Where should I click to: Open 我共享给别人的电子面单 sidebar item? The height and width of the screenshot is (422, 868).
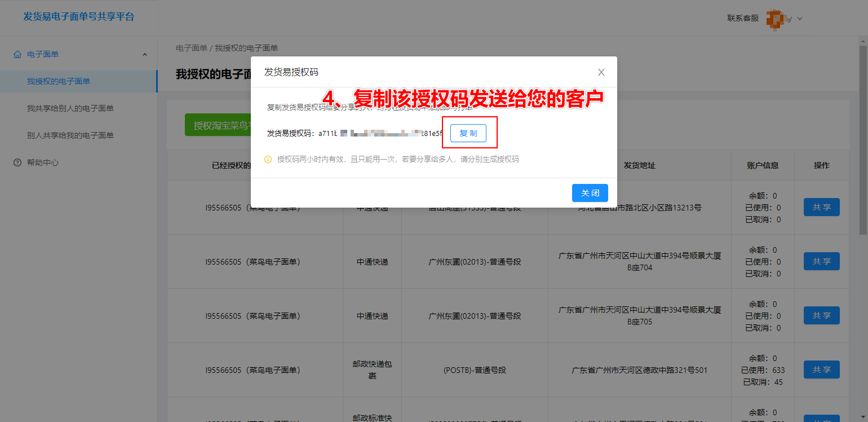[x=79, y=108]
